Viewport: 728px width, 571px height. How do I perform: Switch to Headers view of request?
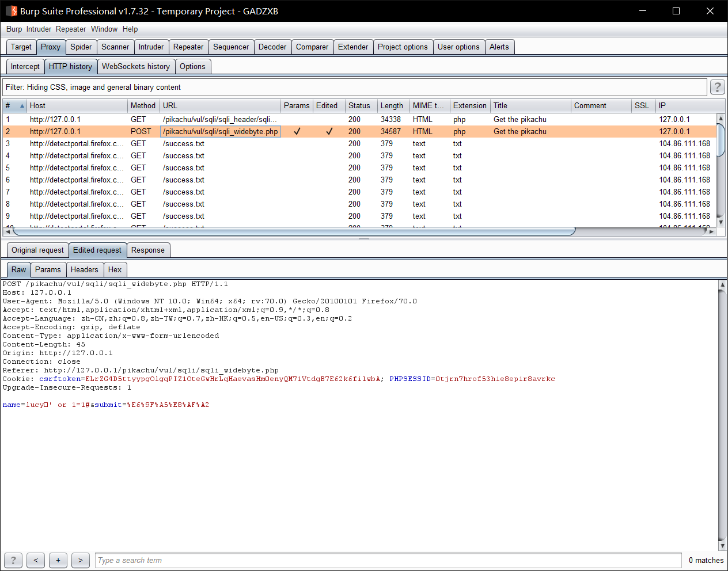pos(85,270)
